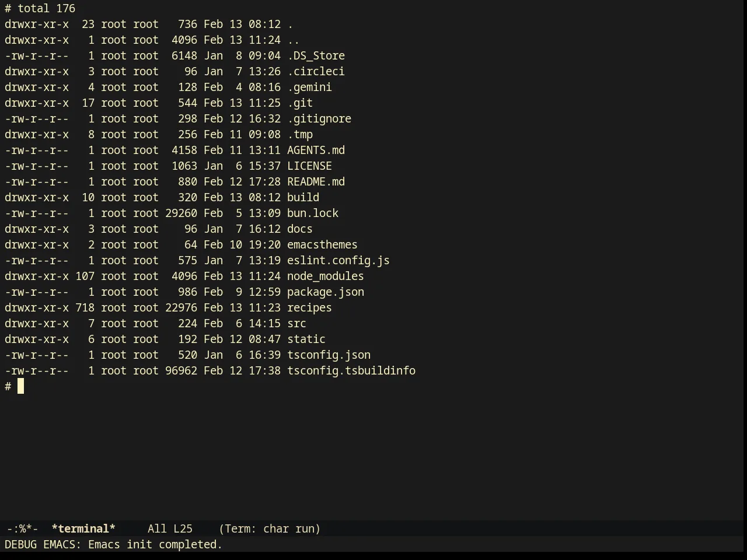Select the bun.lock file name
Viewport: 747px width, 560px height.
(313, 213)
